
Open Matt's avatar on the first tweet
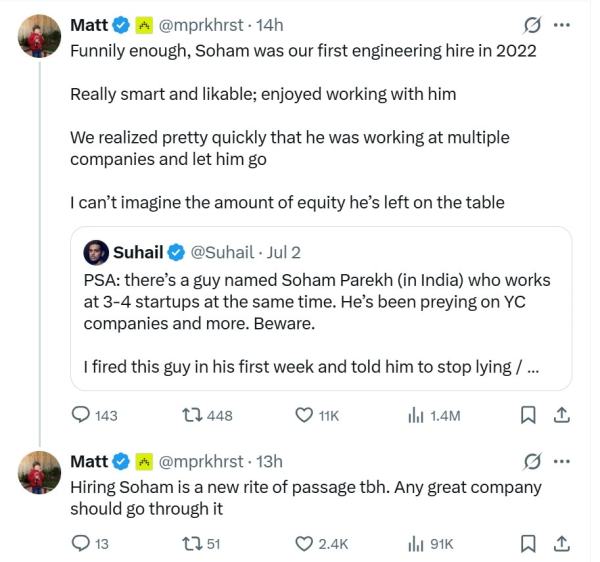[x=39, y=36]
